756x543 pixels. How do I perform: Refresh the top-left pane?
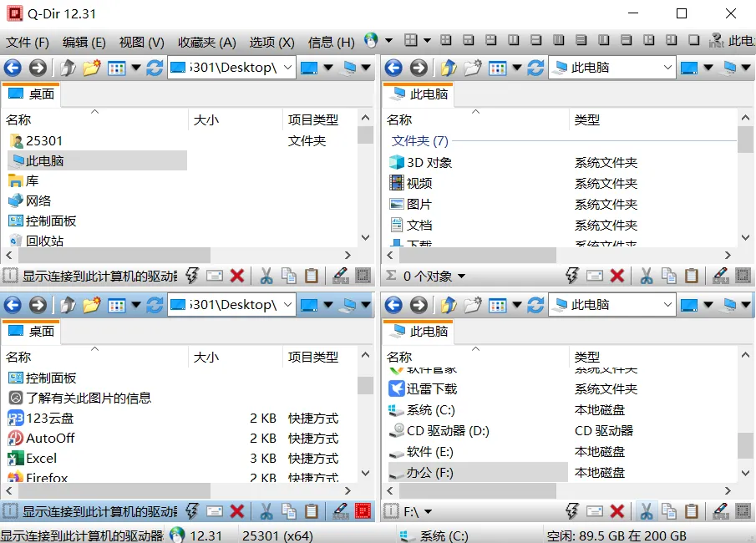(x=155, y=68)
